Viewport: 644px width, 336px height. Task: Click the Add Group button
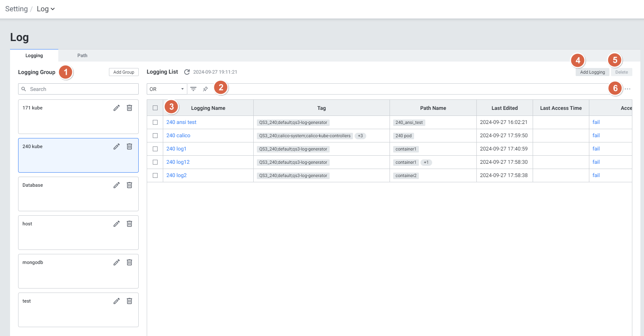(x=124, y=72)
